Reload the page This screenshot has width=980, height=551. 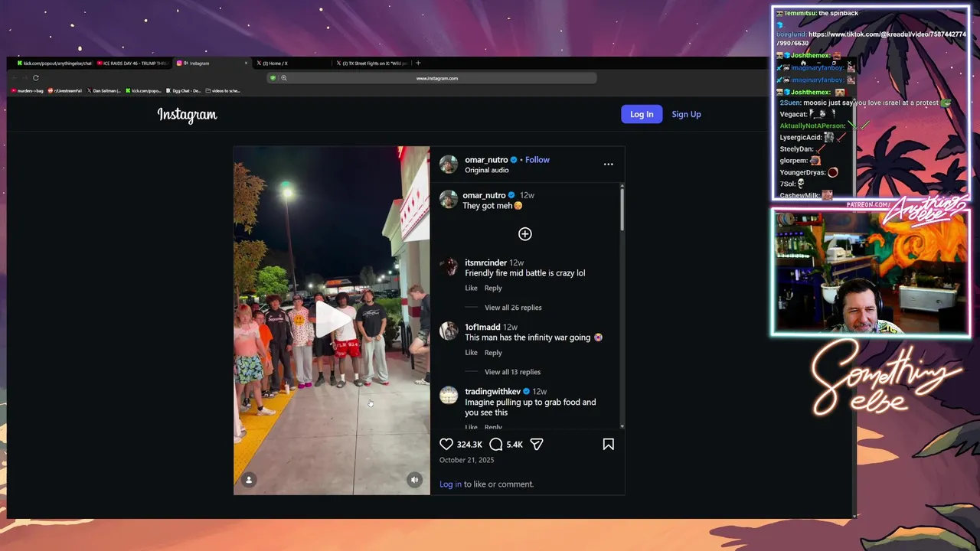tap(35, 78)
